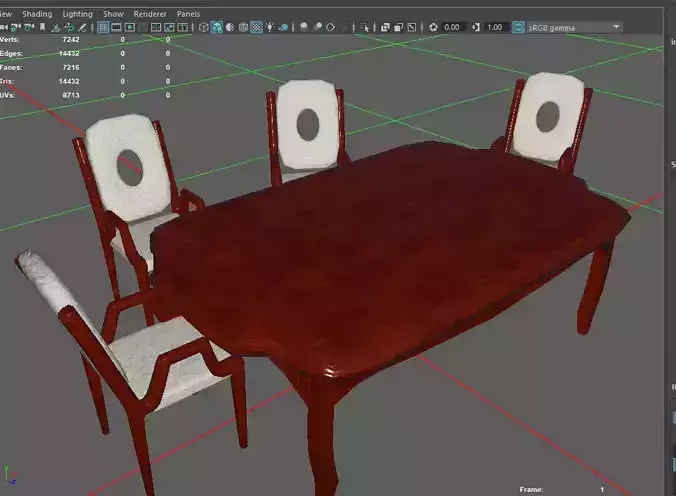Switch to wireframe display mode
This screenshot has width=676, height=496.
pos(204,28)
